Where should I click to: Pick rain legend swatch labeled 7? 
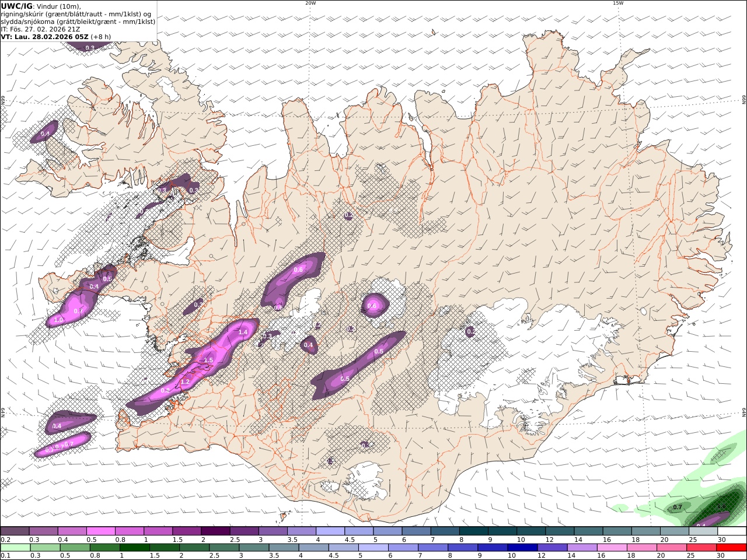[433, 548]
